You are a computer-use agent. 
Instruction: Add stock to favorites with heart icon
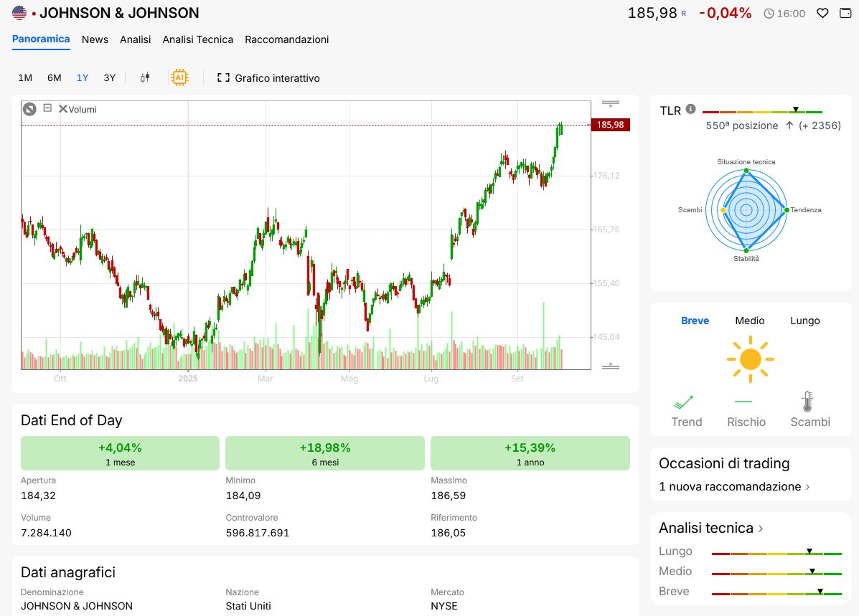point(823,13)
